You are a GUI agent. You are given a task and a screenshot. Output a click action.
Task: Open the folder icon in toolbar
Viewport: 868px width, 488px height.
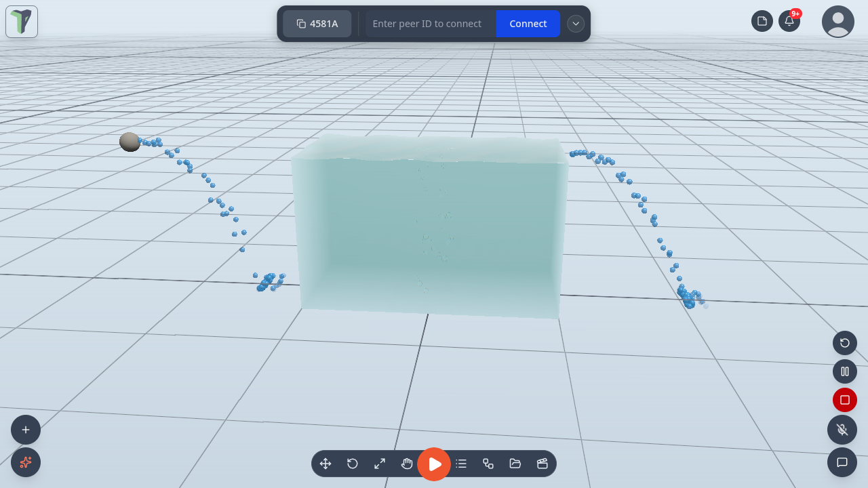515,464
